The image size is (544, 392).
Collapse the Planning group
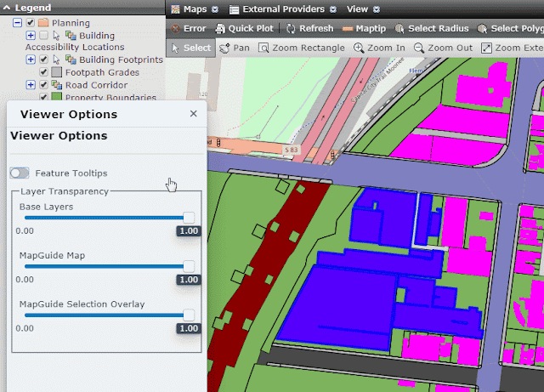pos(17,23)
